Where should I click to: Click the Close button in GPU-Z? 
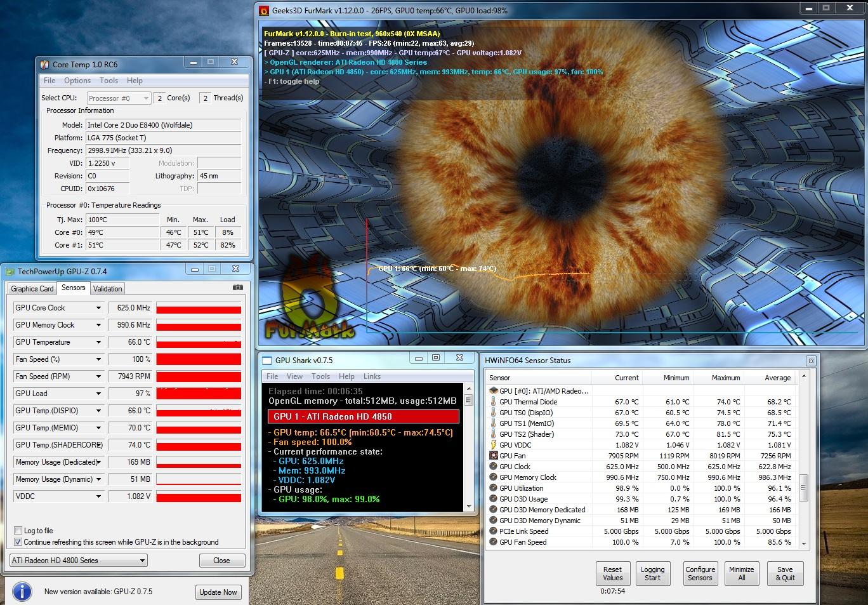point(222,561)
